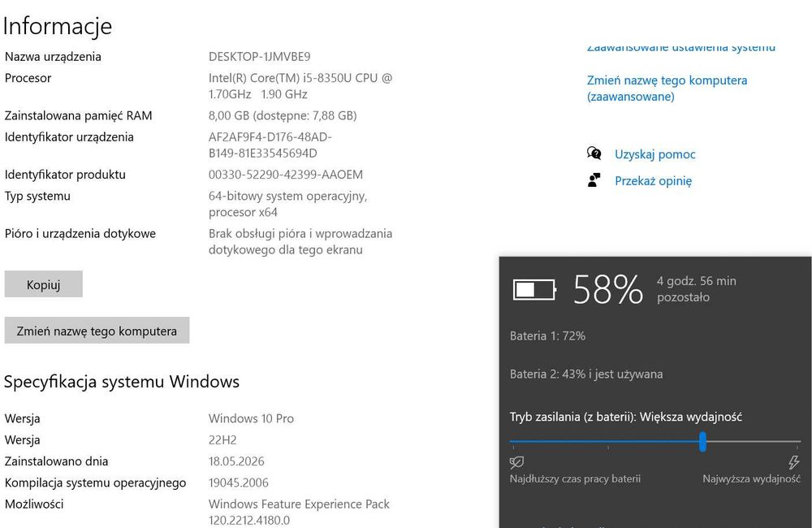
Task: Click the Informacje page heading
Action: coord(58,26)
